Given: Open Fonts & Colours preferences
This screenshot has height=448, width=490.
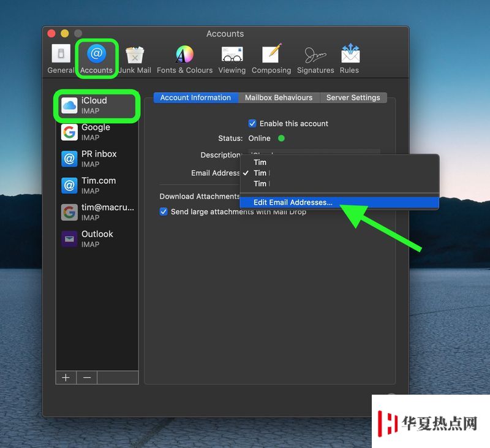Looking at the screenshot, I should (185, 59).
